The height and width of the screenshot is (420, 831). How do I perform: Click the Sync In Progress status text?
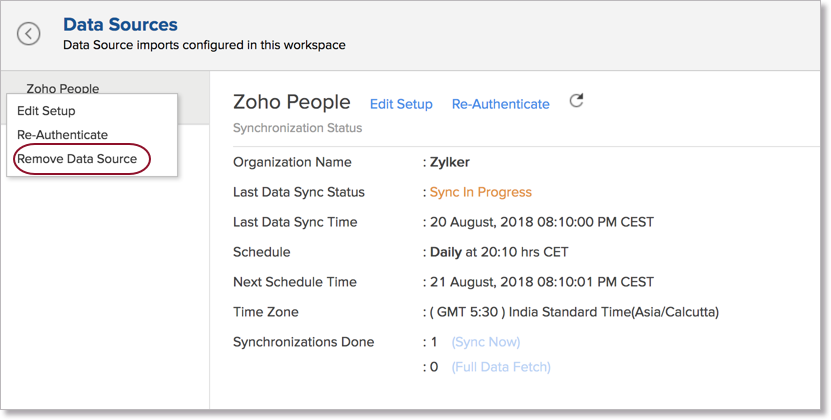pyautogui.click(x=481, y=192)
